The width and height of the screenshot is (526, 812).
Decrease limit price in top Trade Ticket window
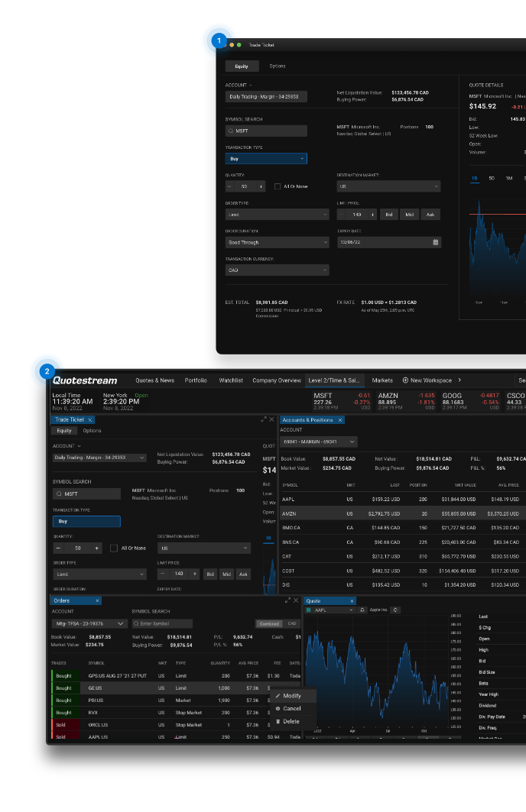click(x=341, y=215)
